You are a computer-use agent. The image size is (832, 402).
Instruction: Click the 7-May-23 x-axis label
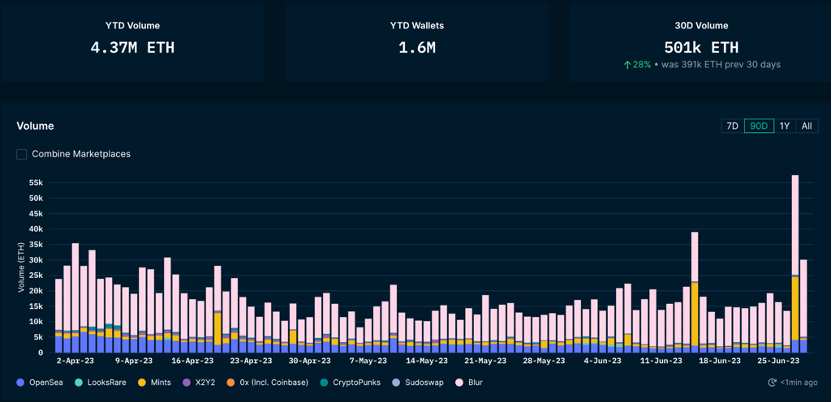pyautogui.click(x=368, y=361)
